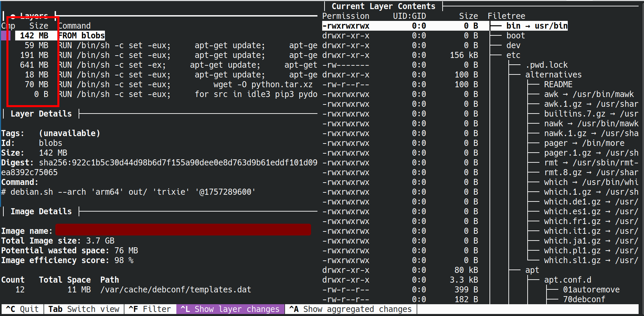The image size is (644, 316).
Task: Click the bin → usr/bin symlink
Action: (x=536, y=26)
